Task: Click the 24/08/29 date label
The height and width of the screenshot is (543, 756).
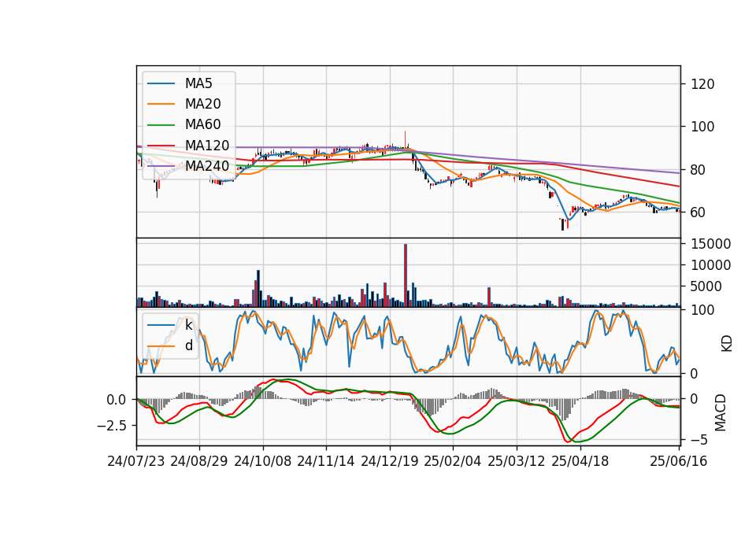Action: pos(199,461)
